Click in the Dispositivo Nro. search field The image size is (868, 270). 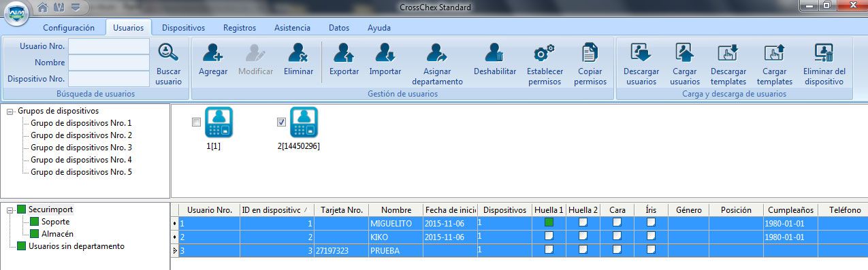108,79
